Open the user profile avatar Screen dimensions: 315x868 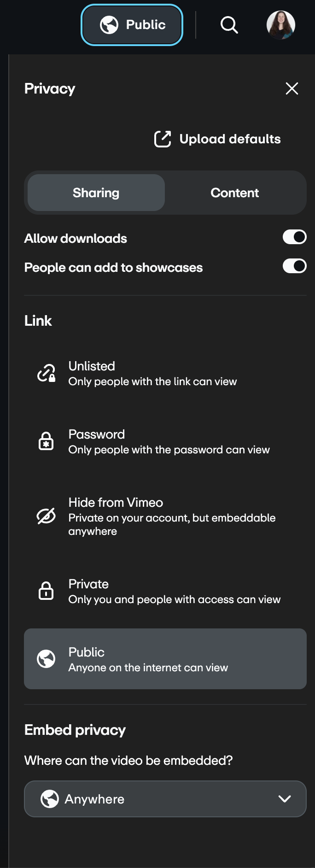click(281, 25)
